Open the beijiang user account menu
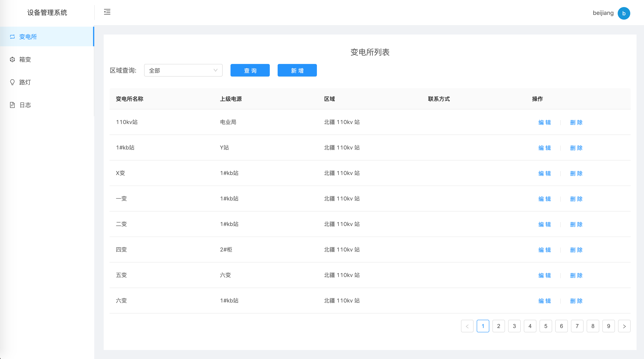The image size is (644, 359). (603, 13)
